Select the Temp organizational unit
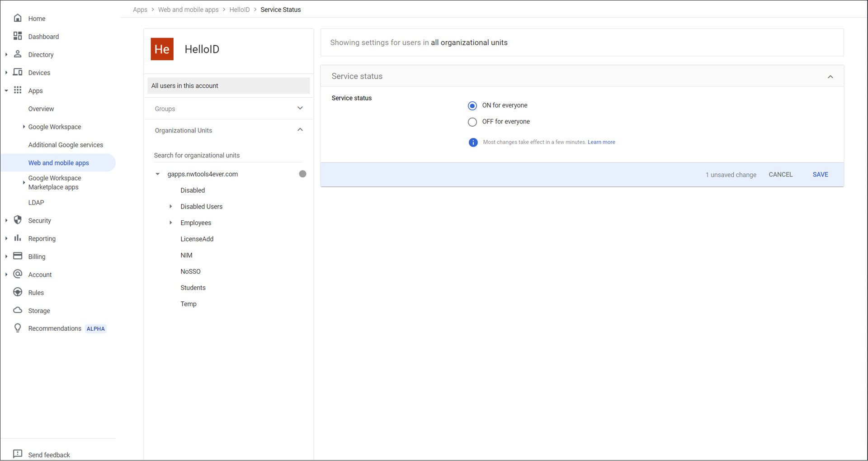Image resolution: width=868 pixels, height=461 pixels. pyautogui.click(x=188, y=304)
